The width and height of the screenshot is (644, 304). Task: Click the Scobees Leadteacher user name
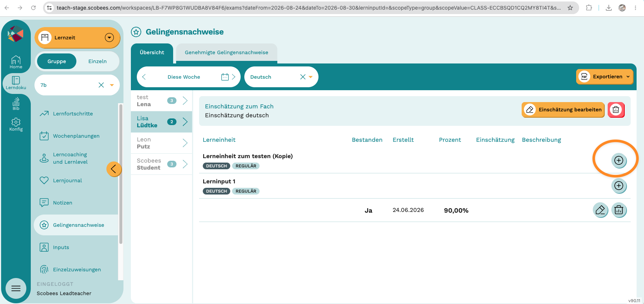coord(64,293)
